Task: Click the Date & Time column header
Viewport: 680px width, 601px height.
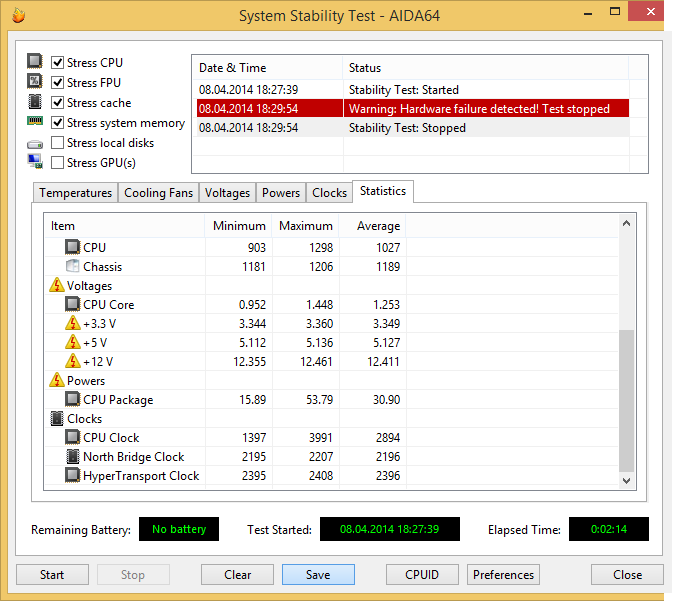Action: 267,68
